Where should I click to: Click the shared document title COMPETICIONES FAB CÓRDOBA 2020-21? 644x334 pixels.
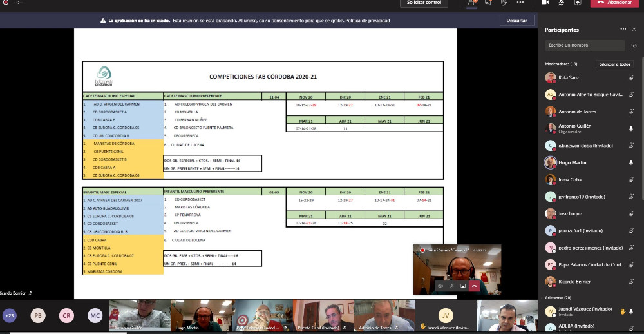263,77
